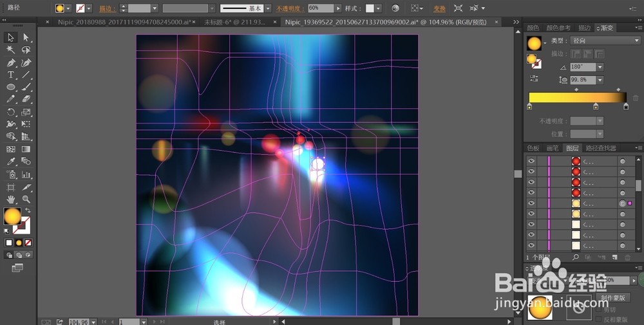Delete the selected gradient stop with trash icon
644x325 pixels.
636,98
